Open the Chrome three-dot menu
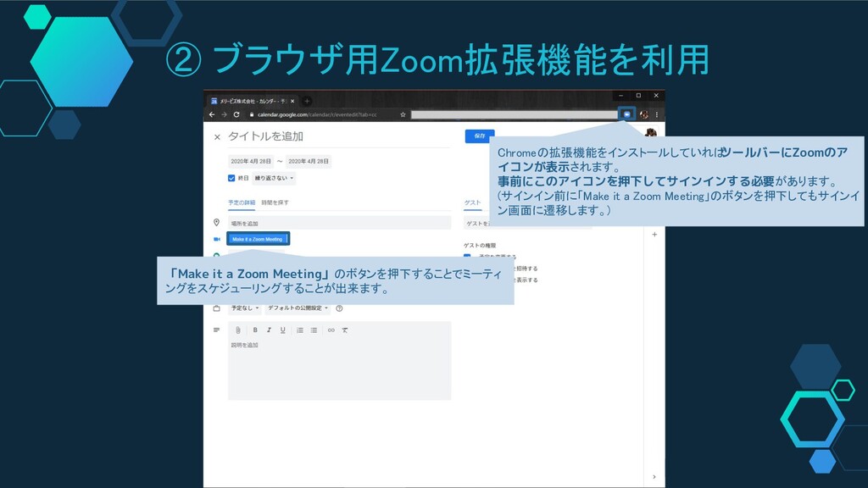This screenshot has height=488, width=868. 657,114
